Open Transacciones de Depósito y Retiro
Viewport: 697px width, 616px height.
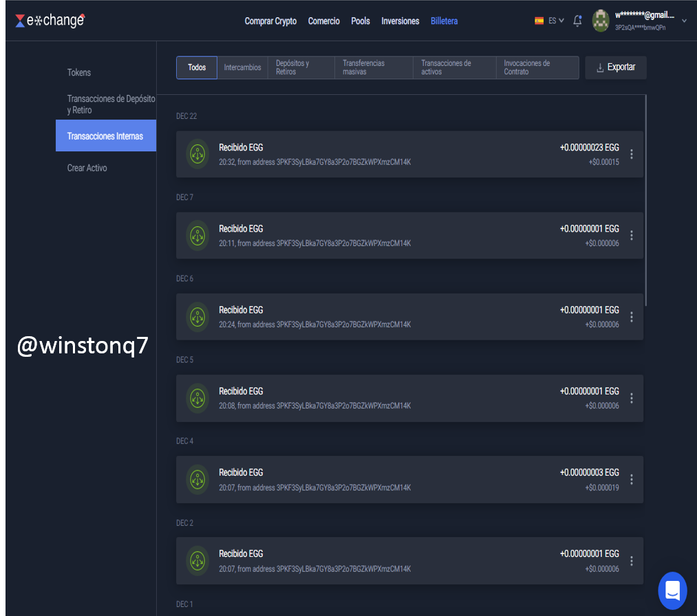click(x=111, y=104)
